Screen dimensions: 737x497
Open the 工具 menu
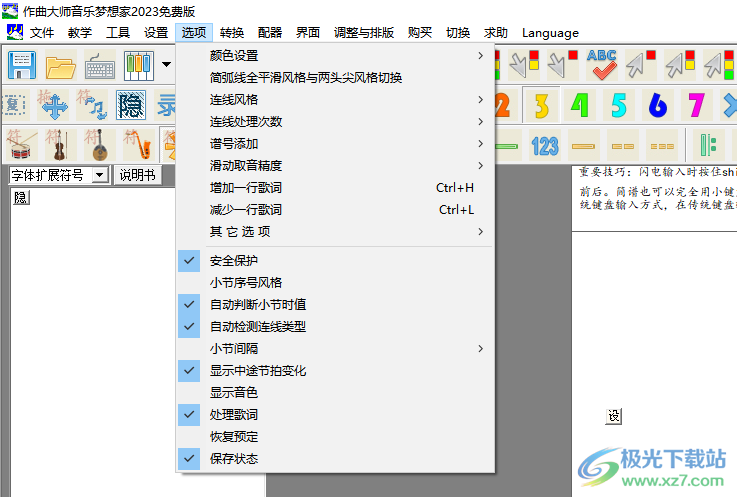click(118, 33)
